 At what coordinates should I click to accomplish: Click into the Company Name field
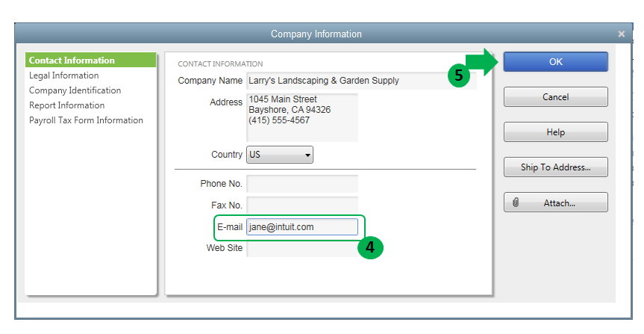pos(361,81)
